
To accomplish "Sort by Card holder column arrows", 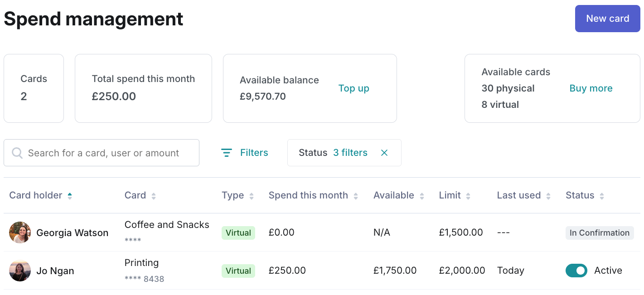I will point(70,196).
